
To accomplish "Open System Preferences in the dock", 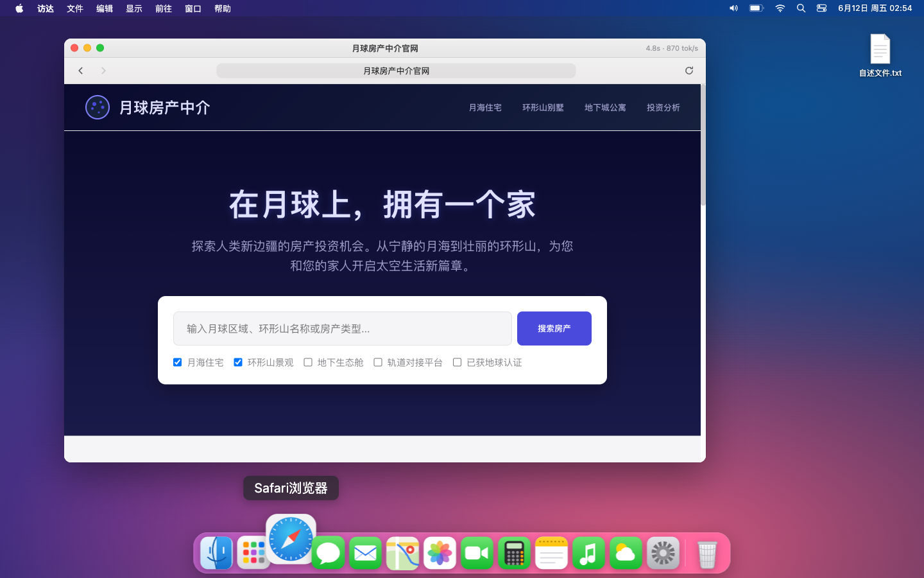I will click(x=663, y=553).
